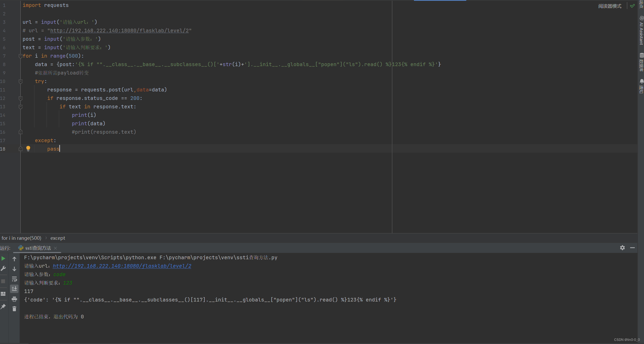Toggle scroll to end button
The width and height of the screenshot is (644, 344).
pyautogui.click(x=14, y=289)
